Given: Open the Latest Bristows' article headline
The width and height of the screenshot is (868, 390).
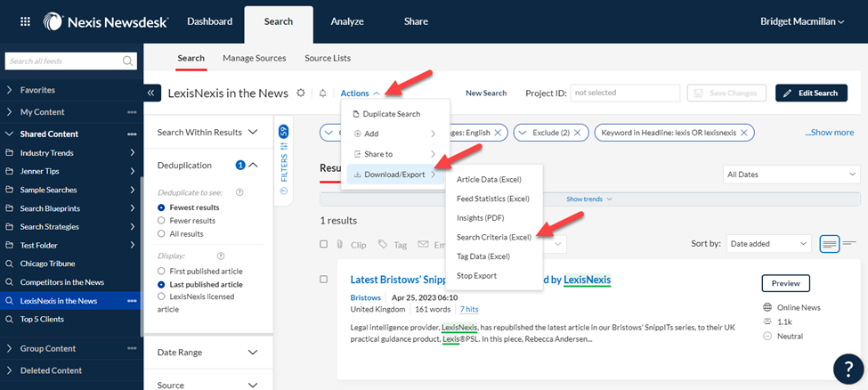Looking at the screenshot, I should (x=481, y=280).
